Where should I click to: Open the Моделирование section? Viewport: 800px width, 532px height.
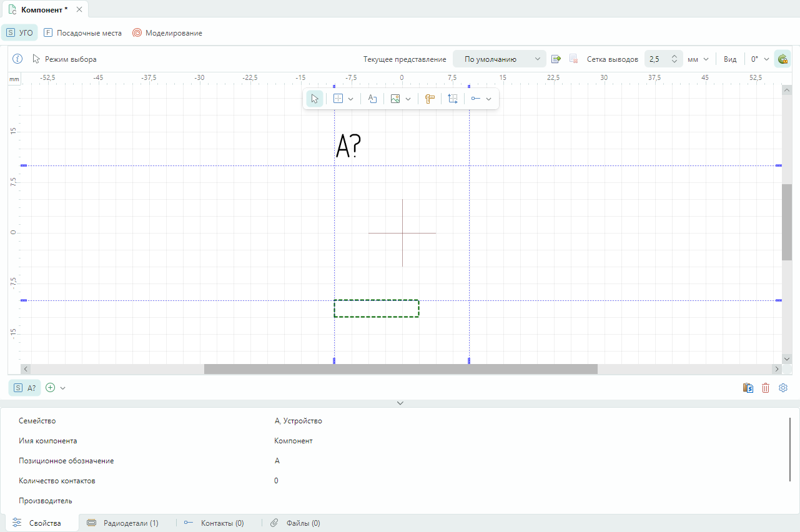click(x=167, y=33)
